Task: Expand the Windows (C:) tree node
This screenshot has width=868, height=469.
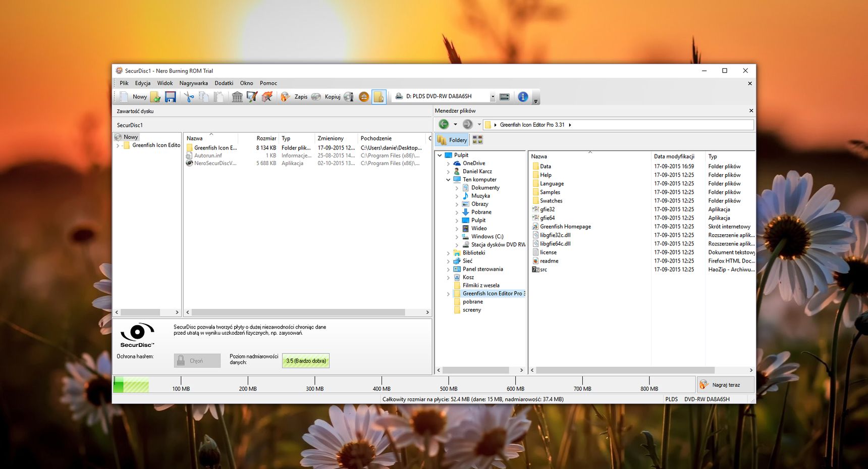Action: (x=457, y=237)
